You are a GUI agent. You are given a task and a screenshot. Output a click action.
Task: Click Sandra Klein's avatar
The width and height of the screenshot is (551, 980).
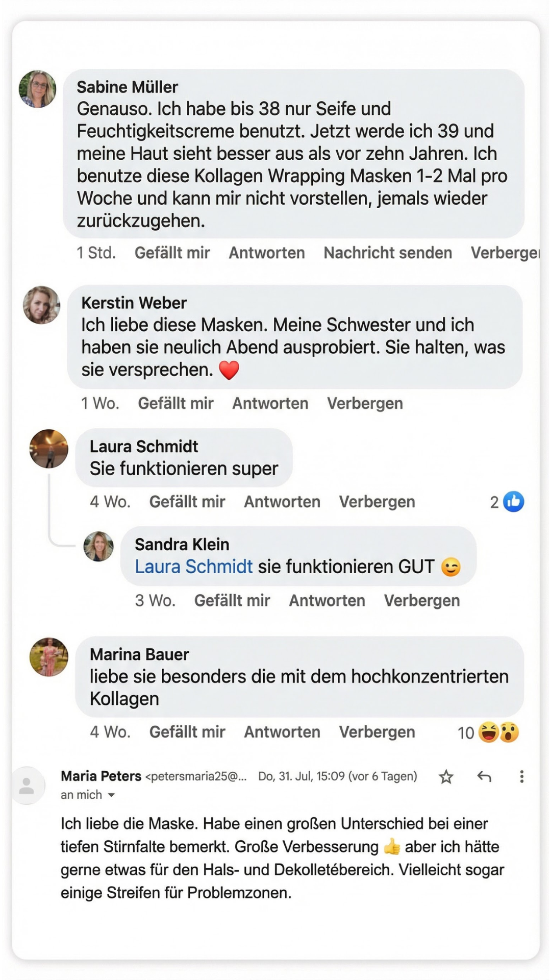(98, 547)
